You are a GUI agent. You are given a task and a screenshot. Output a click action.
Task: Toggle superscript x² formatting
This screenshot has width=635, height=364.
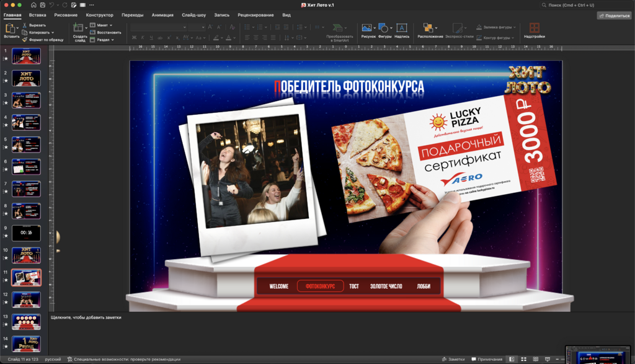169,38
